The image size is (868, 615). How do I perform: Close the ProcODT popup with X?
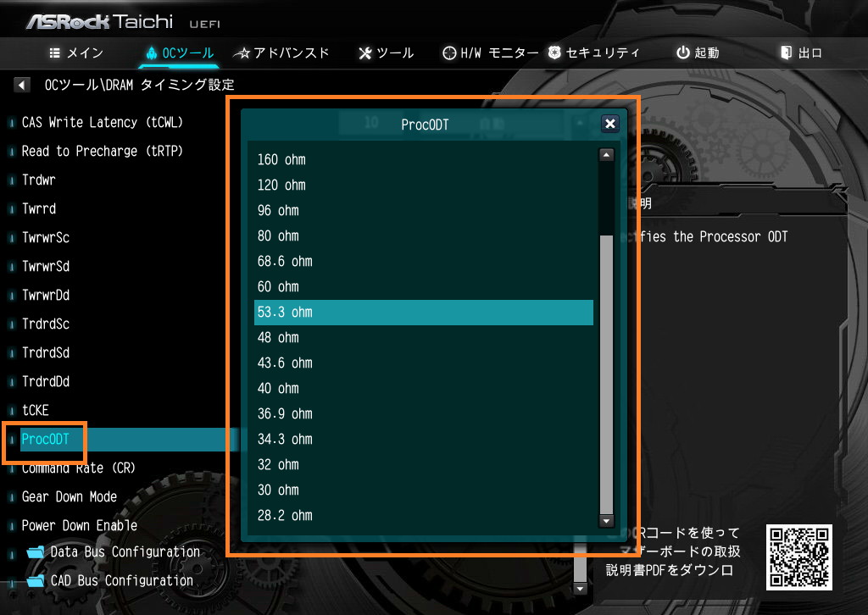(x=610, y=124)
